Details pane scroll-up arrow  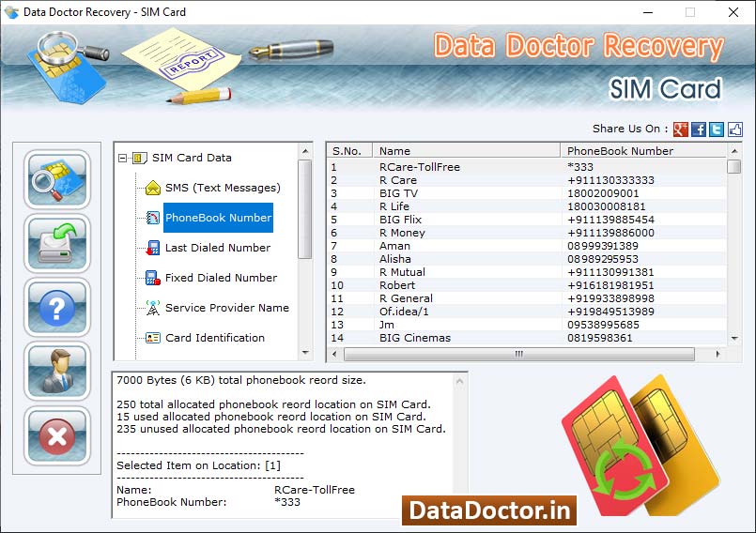click(459, 382)
